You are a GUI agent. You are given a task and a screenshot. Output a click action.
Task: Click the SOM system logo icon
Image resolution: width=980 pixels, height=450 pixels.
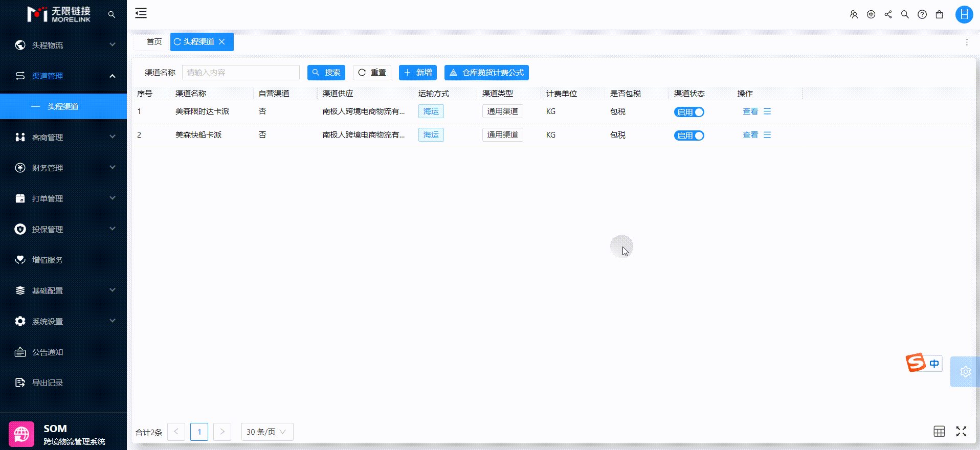[x=21, y=434]
